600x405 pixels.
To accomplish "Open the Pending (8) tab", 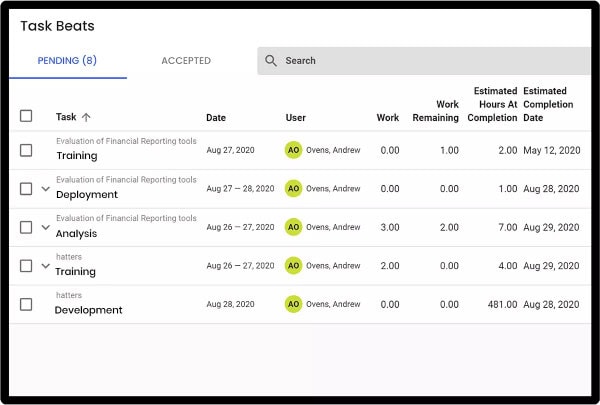I will tap(68, 61).
